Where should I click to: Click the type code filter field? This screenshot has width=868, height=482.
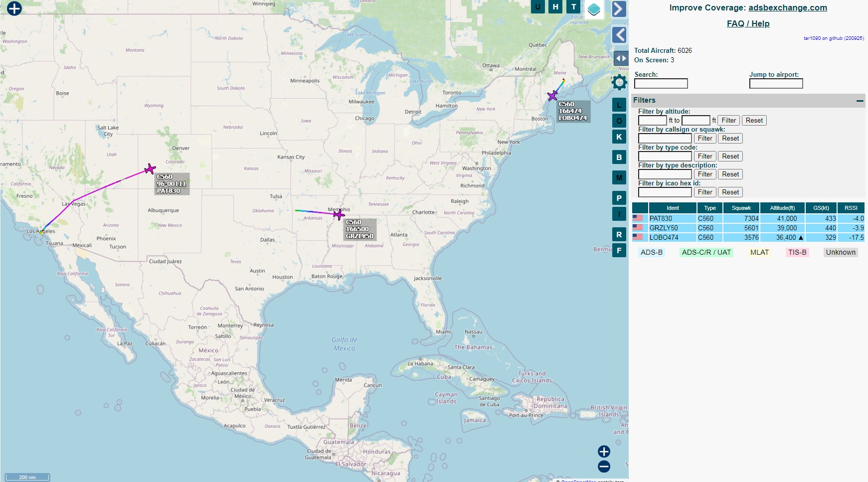pos(665,156)
